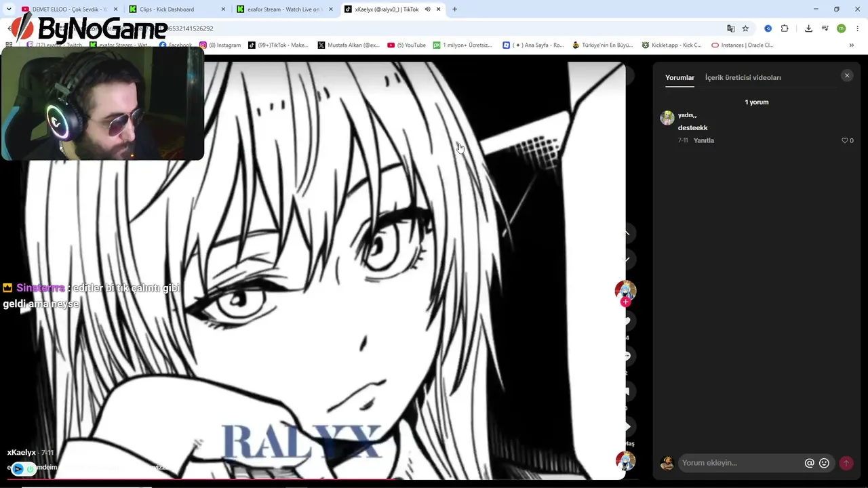
Task: Share the video with the arrow icon
Action: point(627,426)
